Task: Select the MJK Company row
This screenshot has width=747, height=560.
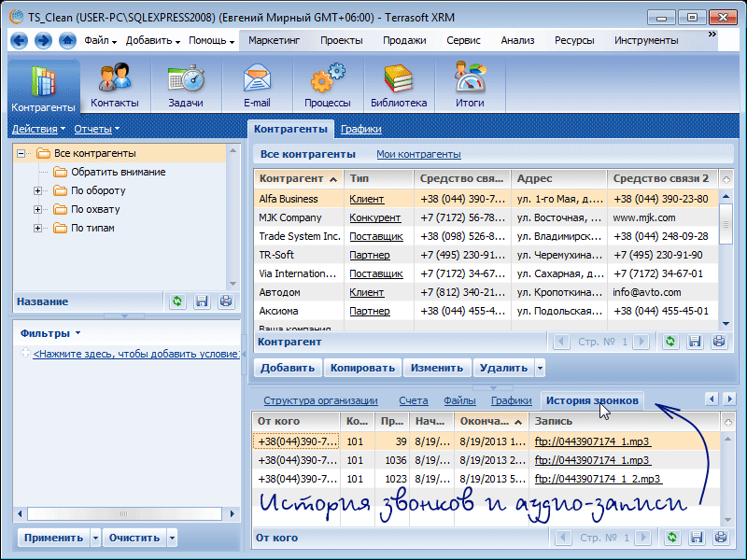Action: 486,217
